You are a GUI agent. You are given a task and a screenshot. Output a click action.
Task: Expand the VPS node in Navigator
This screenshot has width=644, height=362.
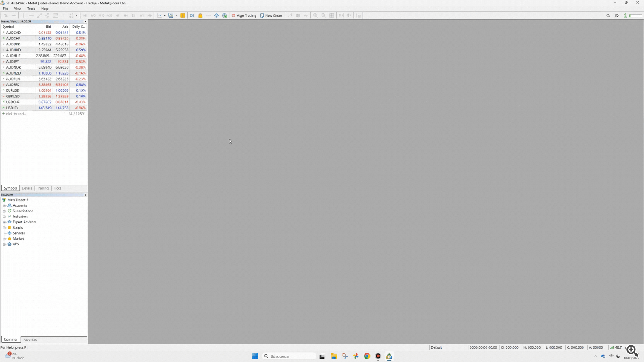pos(4,244)
